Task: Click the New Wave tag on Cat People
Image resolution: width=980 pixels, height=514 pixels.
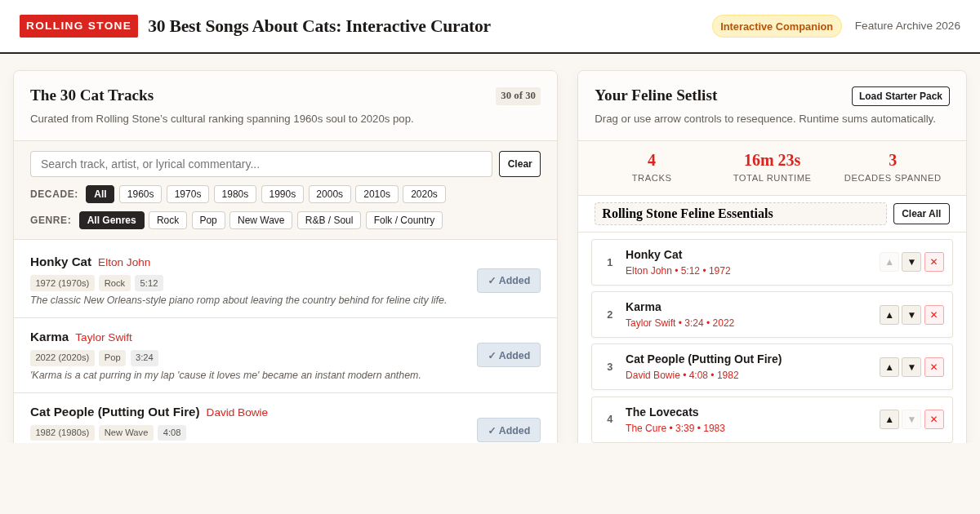Action: [x=127, y=433]
